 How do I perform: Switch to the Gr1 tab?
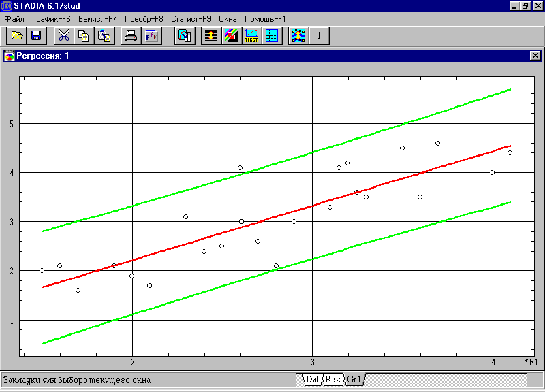click(354, 380)
